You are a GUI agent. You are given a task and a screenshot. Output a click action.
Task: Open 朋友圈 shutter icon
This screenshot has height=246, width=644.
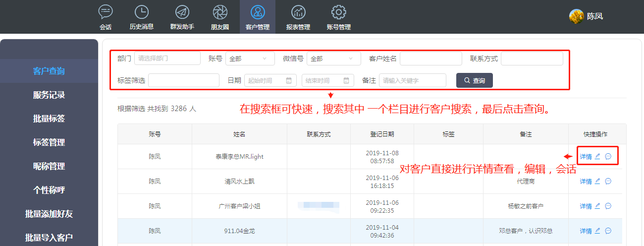220,12
